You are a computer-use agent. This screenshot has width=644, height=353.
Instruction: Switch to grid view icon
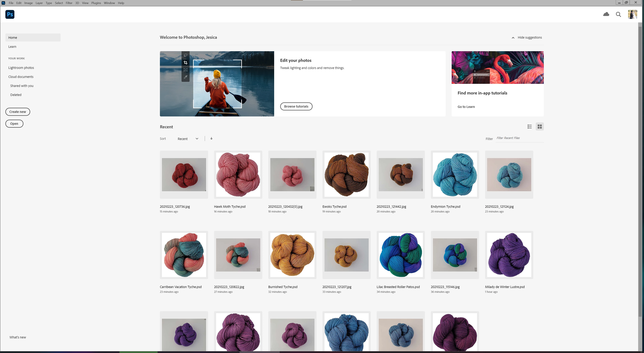click(x=539, y=126)
